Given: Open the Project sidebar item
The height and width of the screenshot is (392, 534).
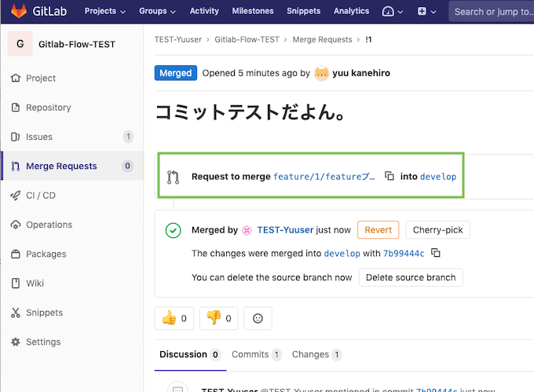Looking at the screenshot, I should (41, 78).
